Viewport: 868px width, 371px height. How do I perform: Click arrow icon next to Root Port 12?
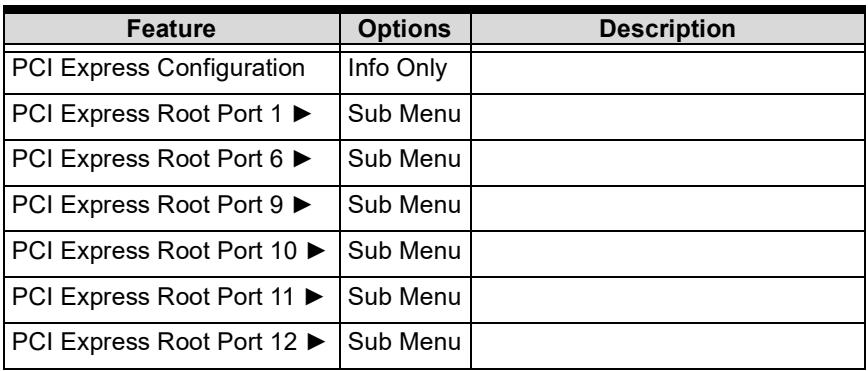click(x=316, y=343)
